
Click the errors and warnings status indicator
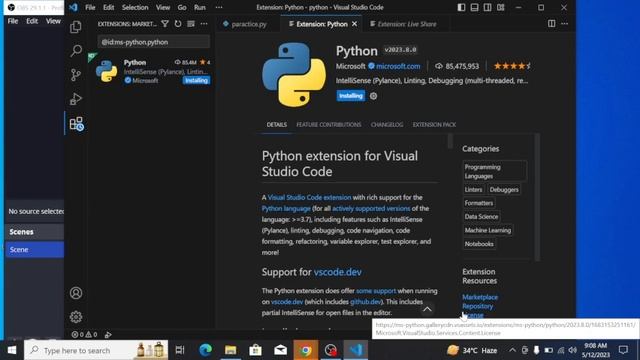tap(84, 334)
